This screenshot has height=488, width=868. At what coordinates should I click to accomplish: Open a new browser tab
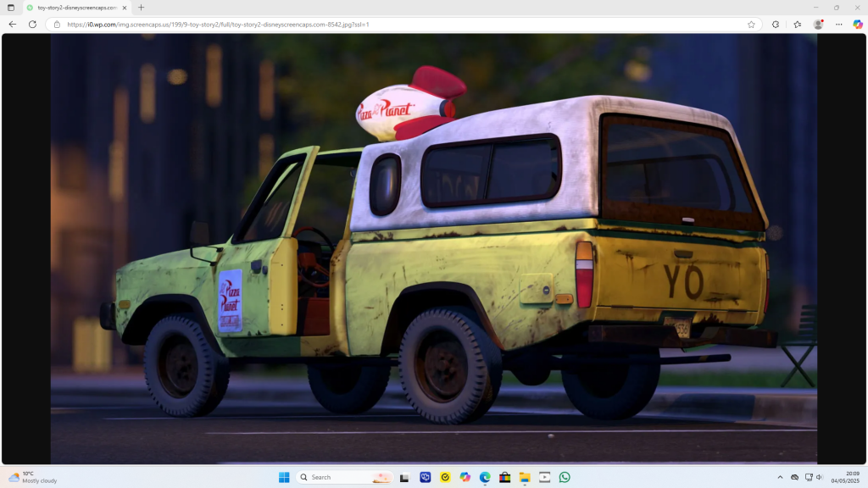[x=142, y=8]
